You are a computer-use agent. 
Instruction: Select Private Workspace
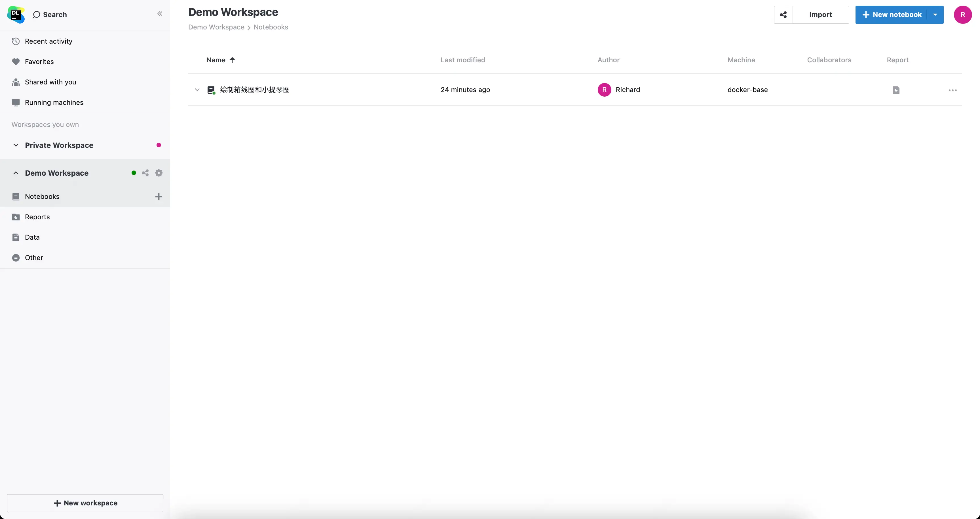coord(59,145)
